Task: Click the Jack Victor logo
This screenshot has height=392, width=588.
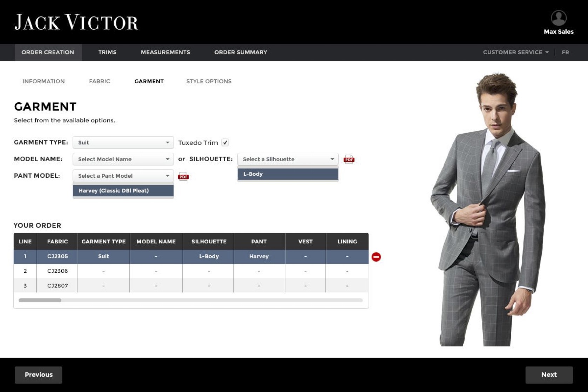Action: (x=76, y=22)
